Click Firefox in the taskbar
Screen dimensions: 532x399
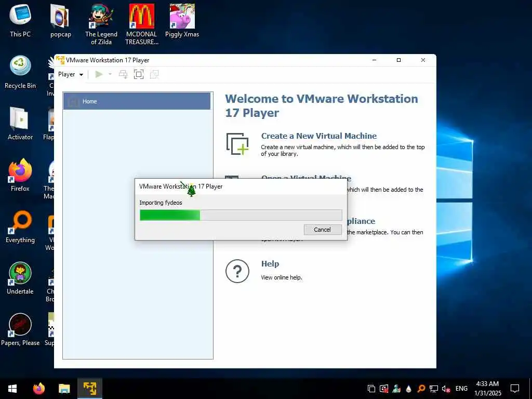pos(39,389)
